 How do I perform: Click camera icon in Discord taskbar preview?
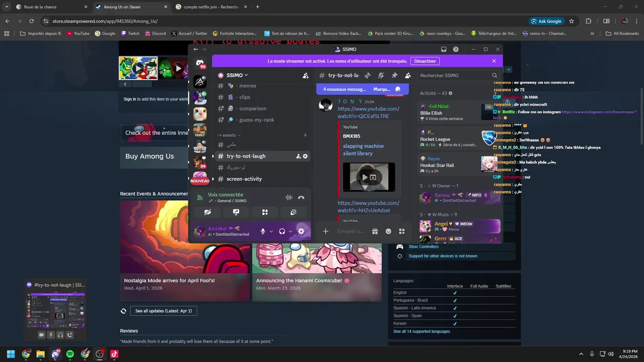[x=42, y=335]
